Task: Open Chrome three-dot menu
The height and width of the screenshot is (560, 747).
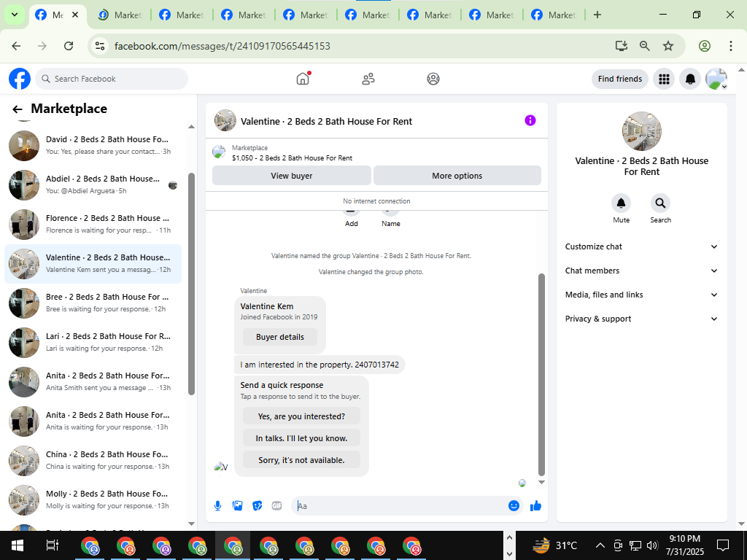Action: click(731, 46)
